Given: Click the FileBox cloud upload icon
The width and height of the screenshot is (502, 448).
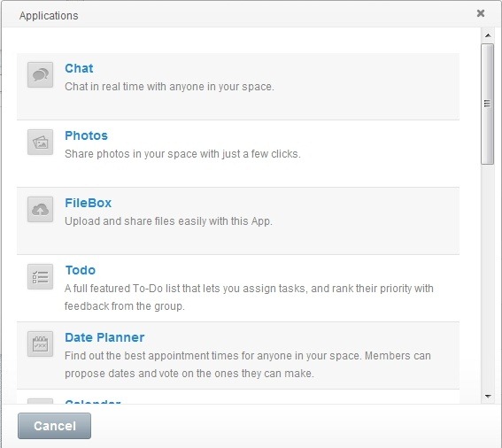Looking at the screenshot, I should tap(40, 210).
